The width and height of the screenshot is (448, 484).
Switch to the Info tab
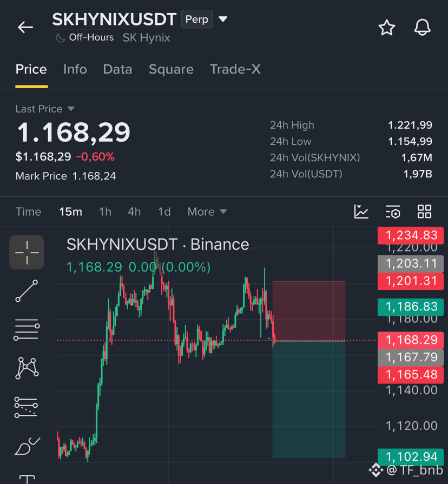click(75, 69)
